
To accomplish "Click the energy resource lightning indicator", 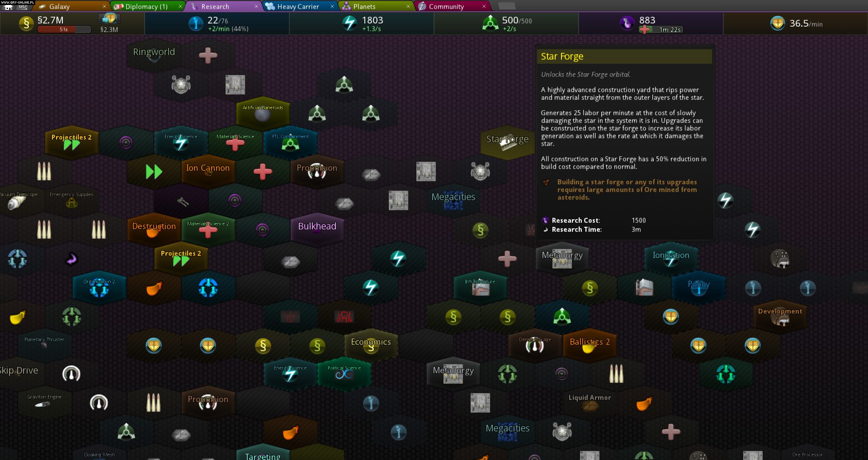I will [349, 23].
